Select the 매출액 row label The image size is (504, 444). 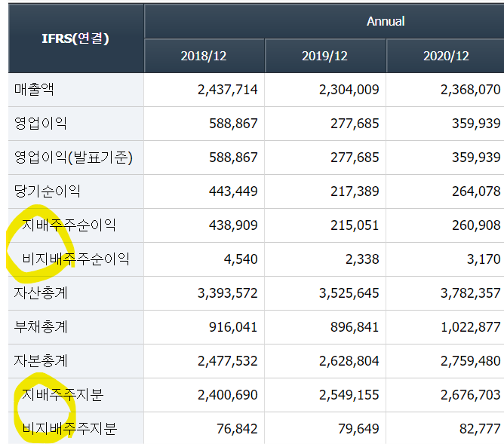[34, 89]
